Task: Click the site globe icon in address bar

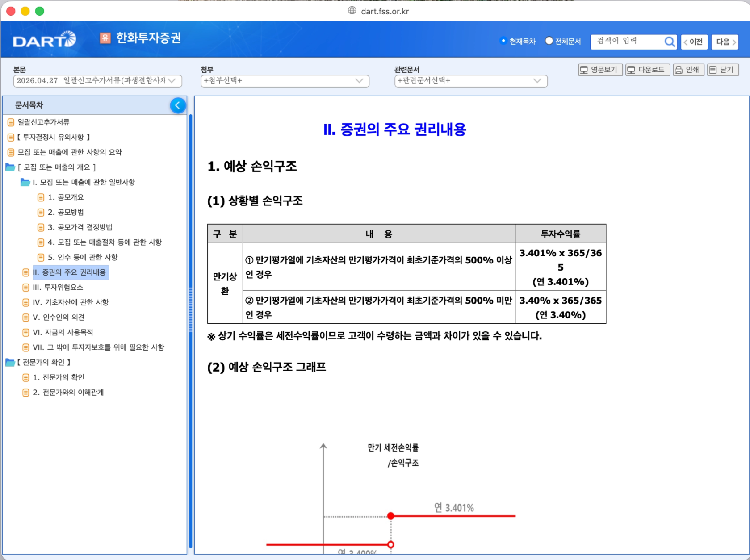Action: pyautogui.click(x=352, y=11)
